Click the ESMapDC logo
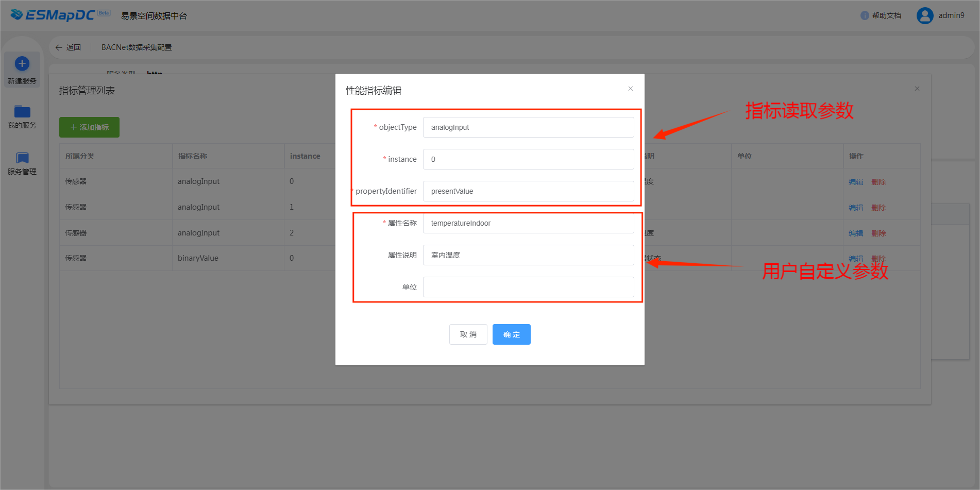980x490 pixels. pos(60,15)
